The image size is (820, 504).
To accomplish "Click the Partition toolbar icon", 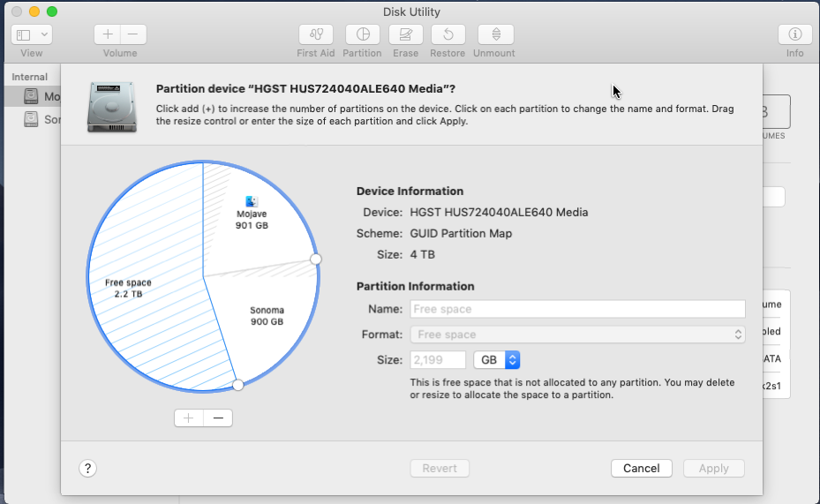I will (x=363, y=34).
